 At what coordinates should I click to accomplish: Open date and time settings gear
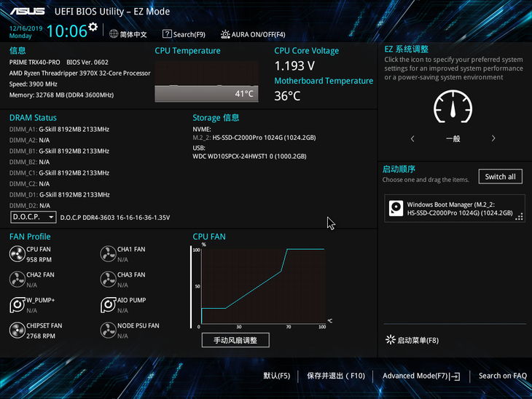(93, 27)
